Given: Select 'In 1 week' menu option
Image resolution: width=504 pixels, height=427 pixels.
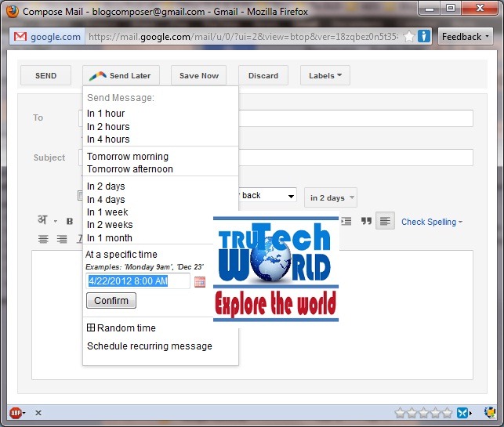Looking at the screenshot, I should pyautogui.click(x=107, y=212).
